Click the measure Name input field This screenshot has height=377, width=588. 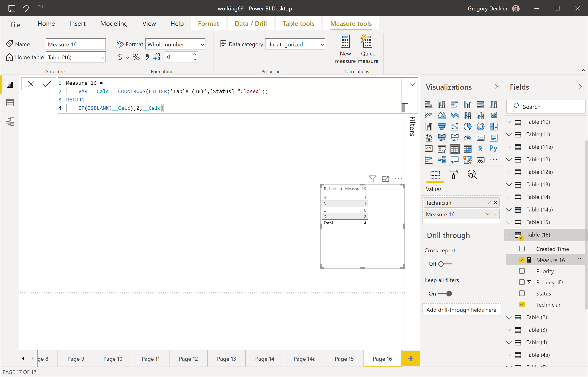(76, 44)
